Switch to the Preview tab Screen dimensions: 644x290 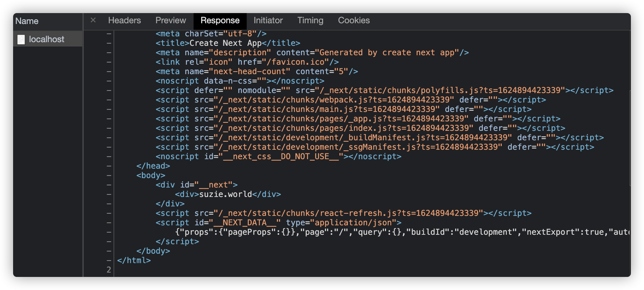171,20
